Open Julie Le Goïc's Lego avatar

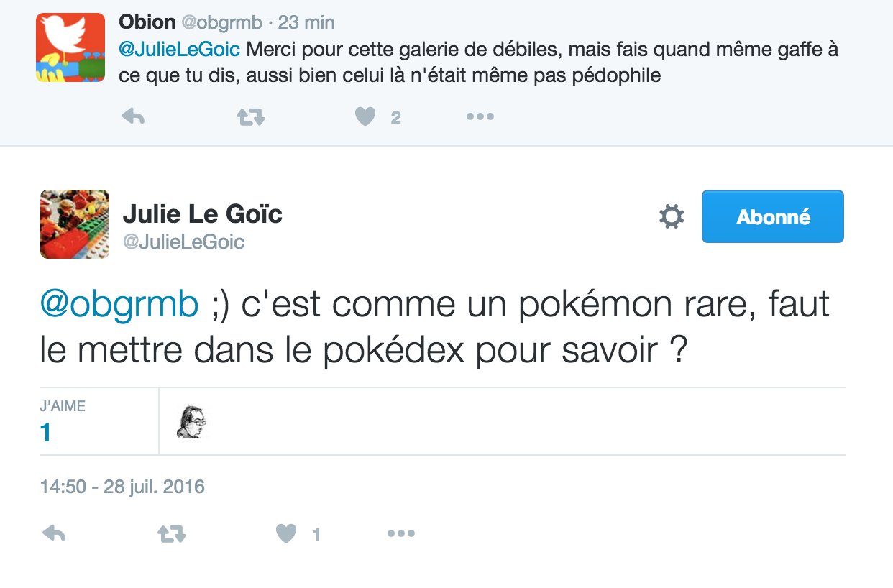75,224
